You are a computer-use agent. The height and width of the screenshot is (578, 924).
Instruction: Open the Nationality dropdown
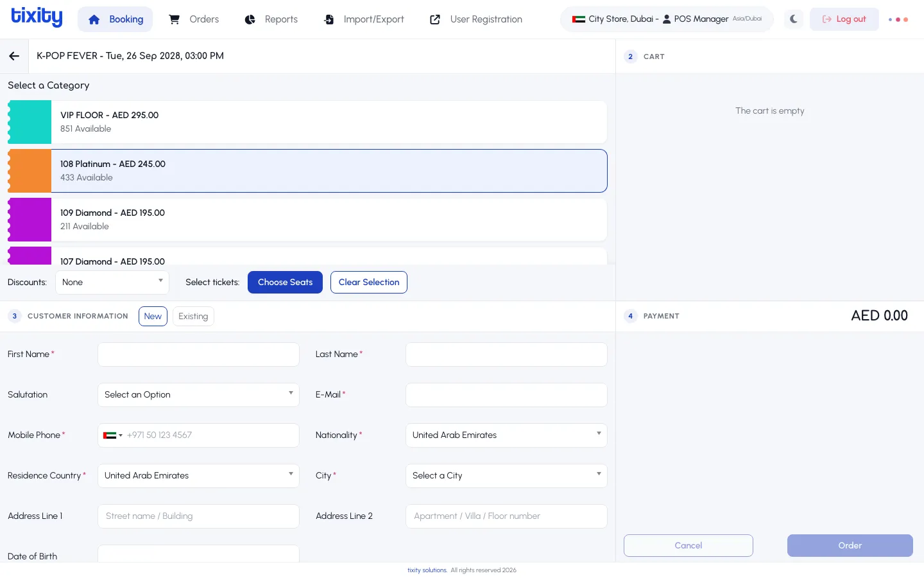506,435
